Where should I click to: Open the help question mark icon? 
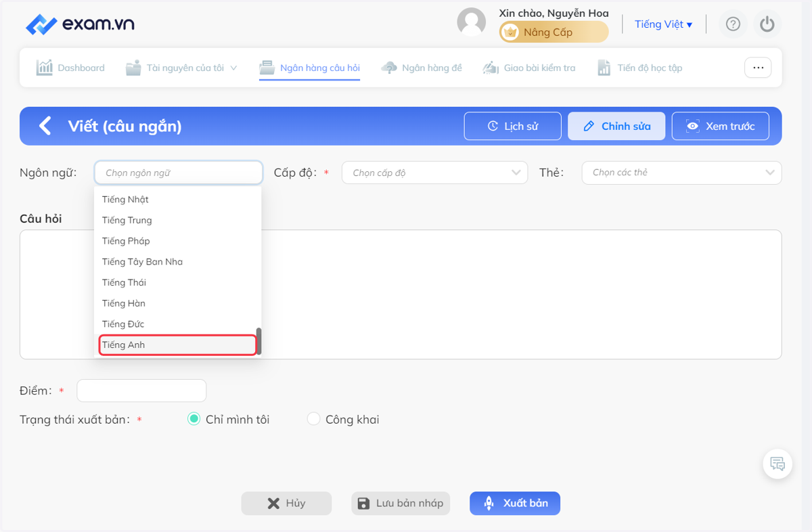pos(733,24)
